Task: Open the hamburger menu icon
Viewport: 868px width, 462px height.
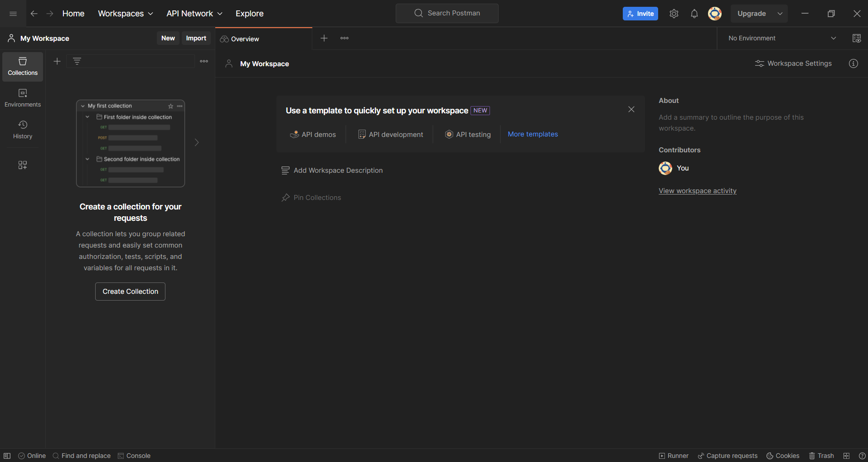Action: click(x=13, y=14)
